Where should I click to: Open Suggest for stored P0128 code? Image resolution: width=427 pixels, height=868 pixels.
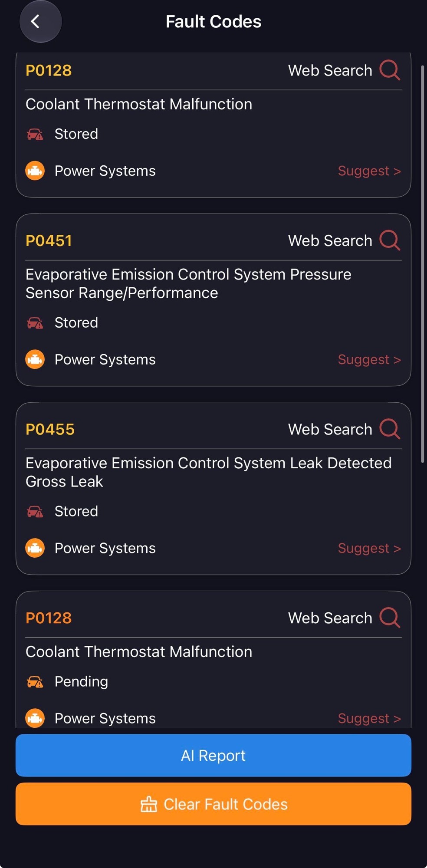(x=369, y=171)
